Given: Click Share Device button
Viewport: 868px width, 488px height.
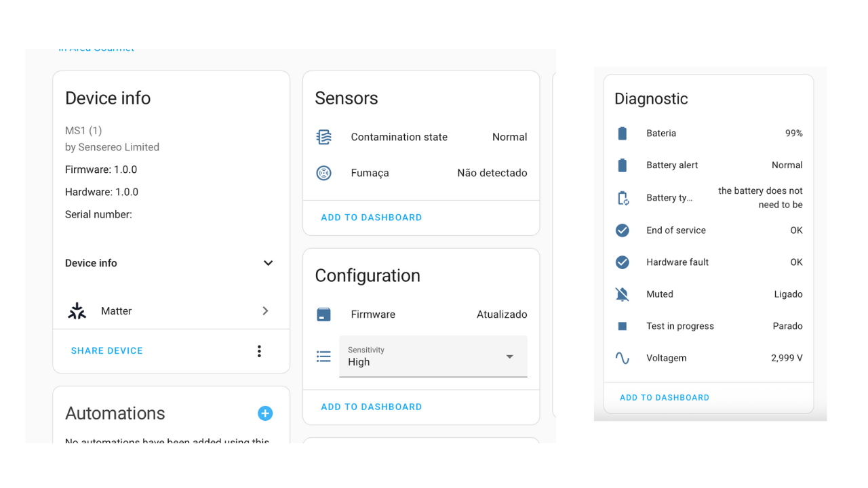Looking at the screenshot, I should point(107,351).
